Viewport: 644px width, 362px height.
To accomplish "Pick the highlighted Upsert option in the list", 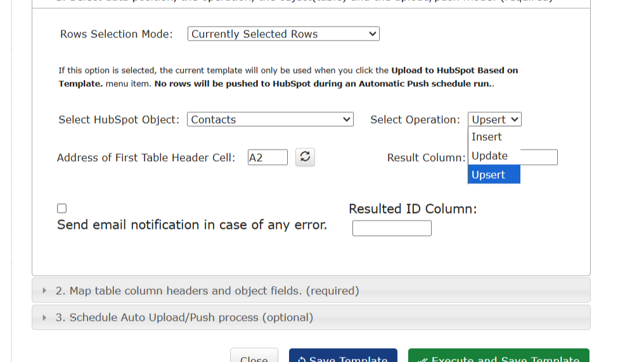I will click(489, 175).
